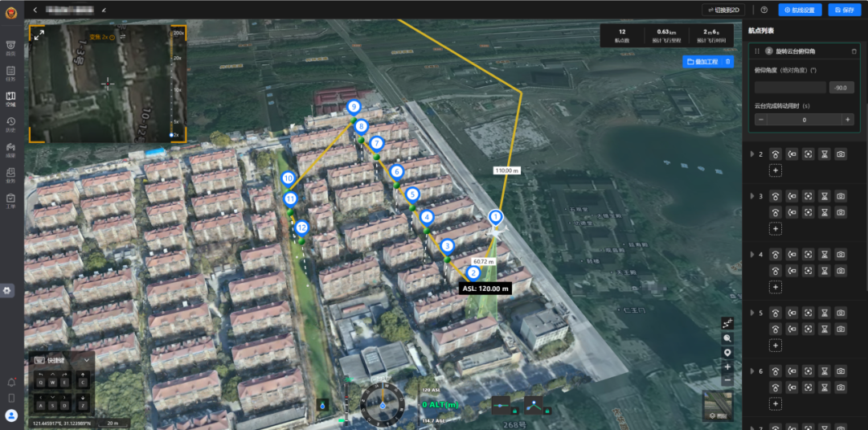Switch to the 成果 results sidebar tab
The height and width of the screenshot is (430, 868).
pos(10,149)
